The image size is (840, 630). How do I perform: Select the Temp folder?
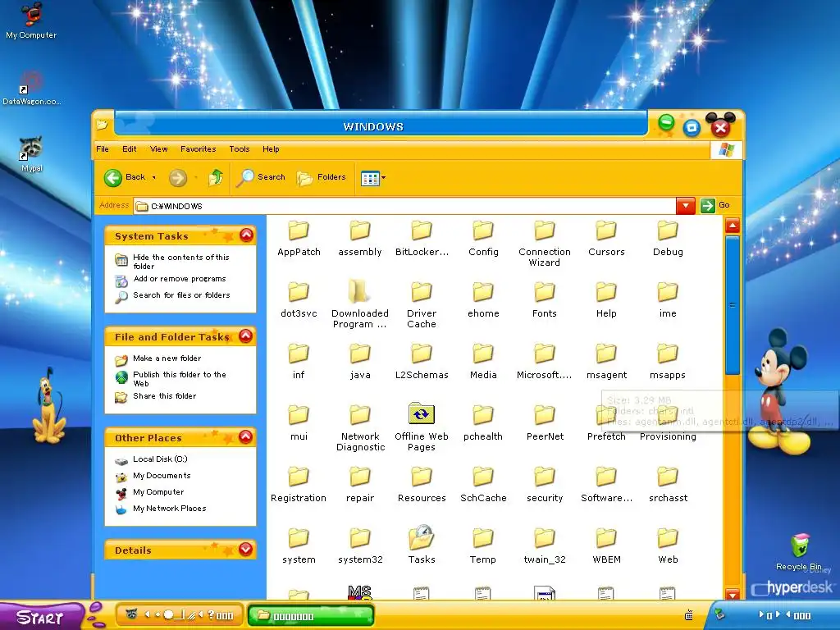pos(483,546)
